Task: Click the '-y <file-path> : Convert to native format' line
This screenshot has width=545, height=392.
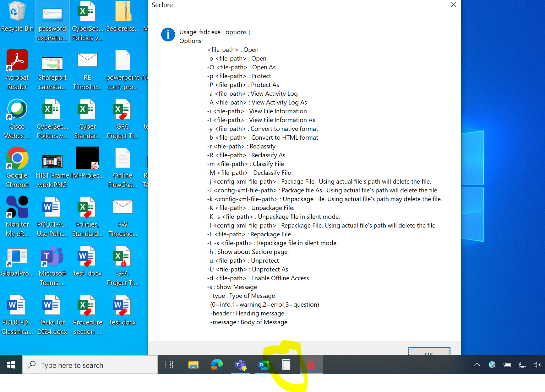Action: tap(263, 129)
